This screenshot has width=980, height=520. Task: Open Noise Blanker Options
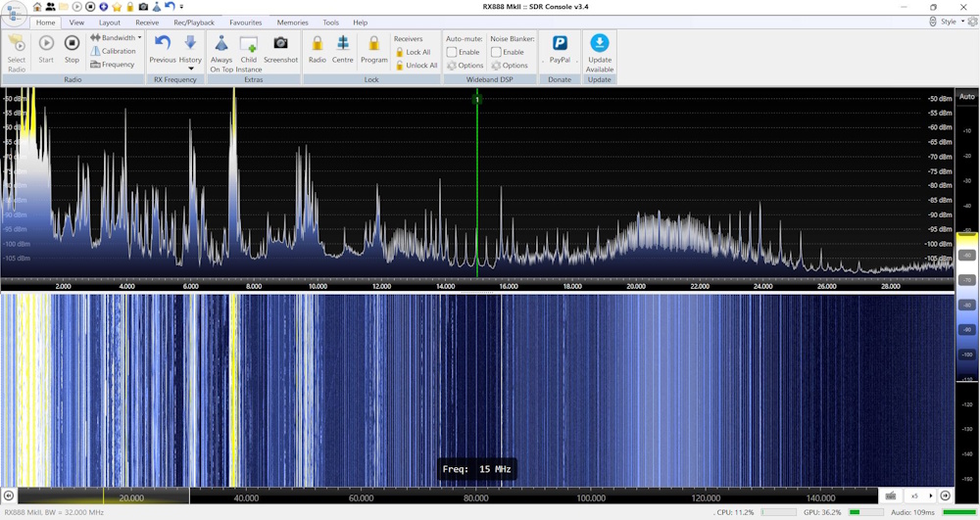[510, 65]
